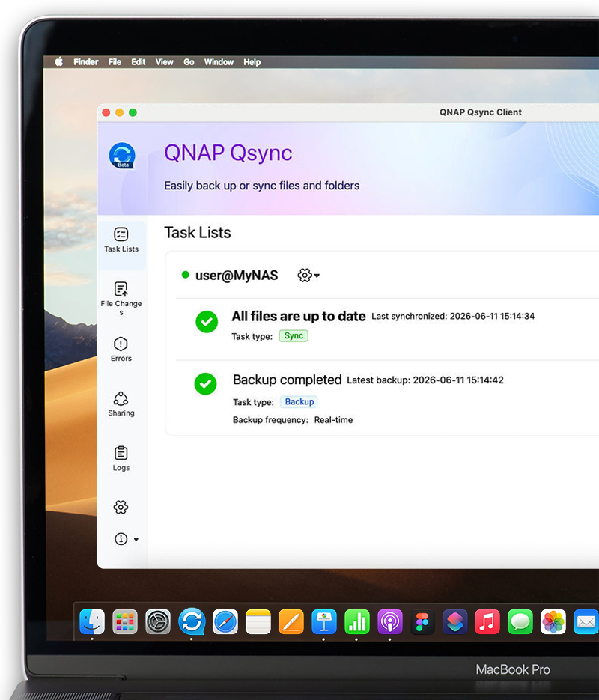599x700 pixels.
Task: Click the QNAP Qsync Beta logo
Action: pyautogui.click(x=122, y=156)
